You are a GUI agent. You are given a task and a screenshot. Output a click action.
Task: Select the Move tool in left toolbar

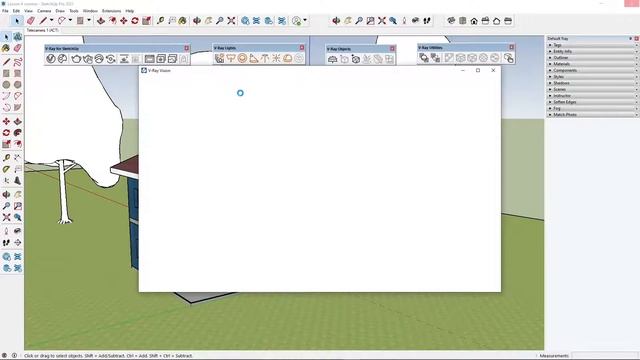coord(7,121)
